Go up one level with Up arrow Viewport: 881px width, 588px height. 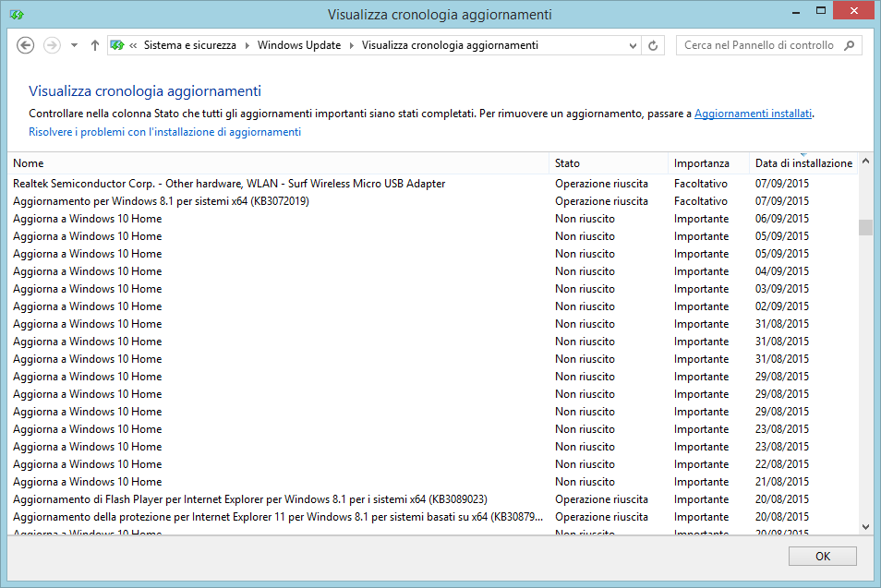94,45
